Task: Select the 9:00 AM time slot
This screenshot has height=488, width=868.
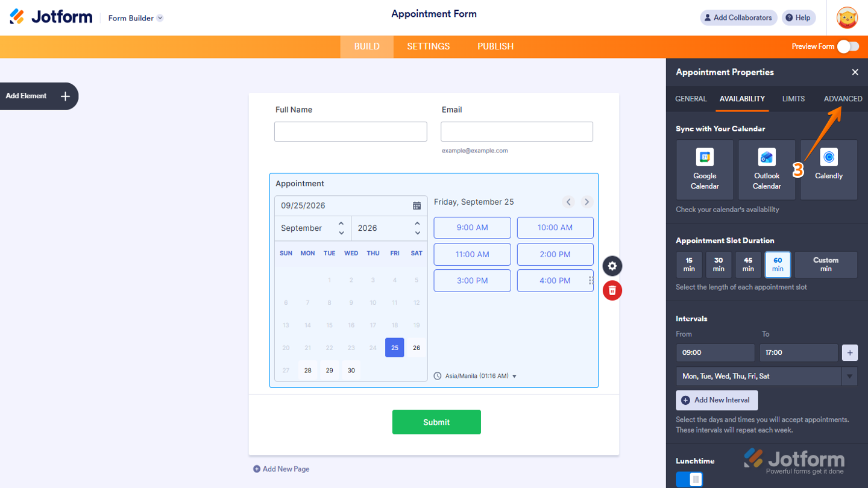Action: pyautogui.click(x=473, y=228)
